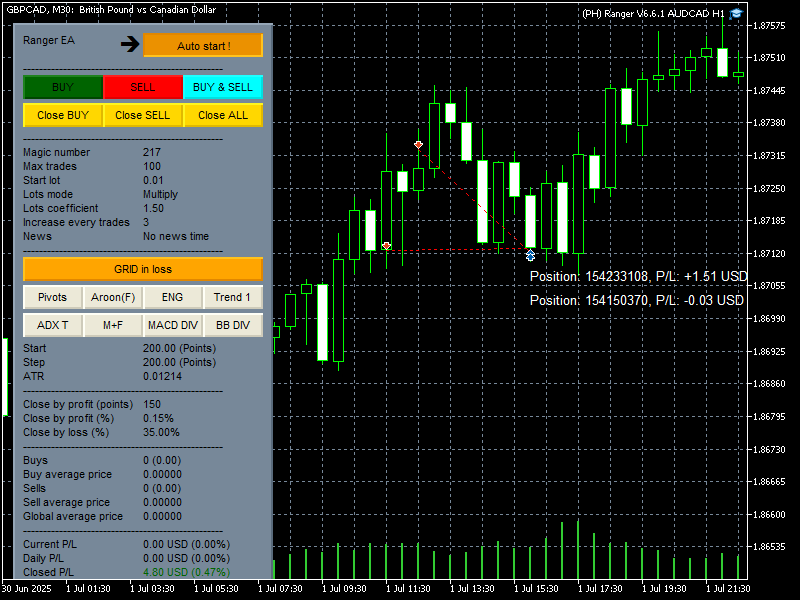
Task: Click the black arrow beside Auto start
Action: click(x=130, y=44)
